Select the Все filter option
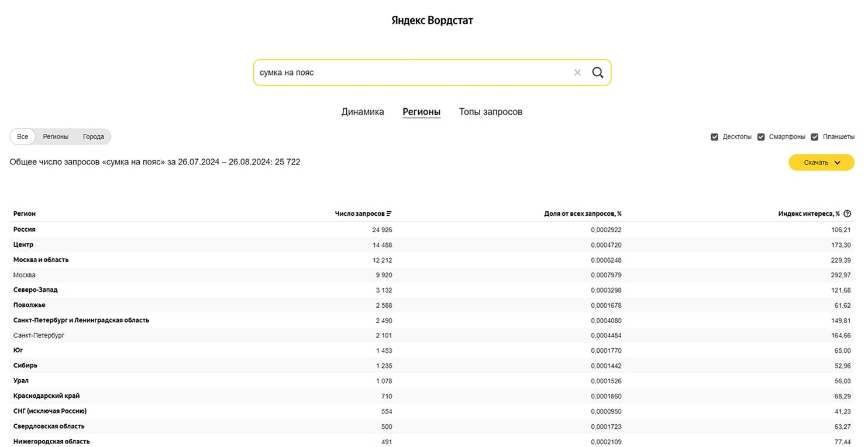This screenshot has height=447, width=868. (x=23, y=137)
